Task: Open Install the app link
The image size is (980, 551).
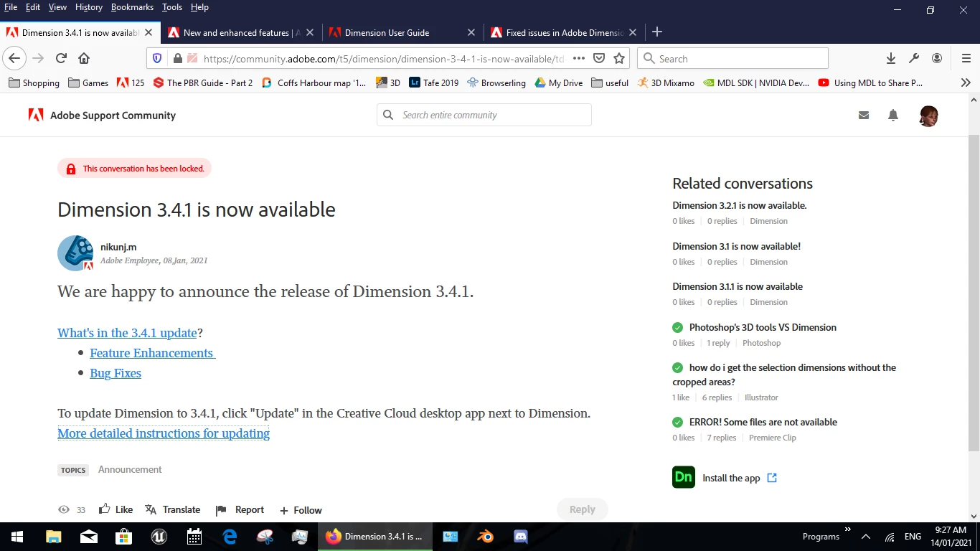Action: pyautogui.click(x=739, y=478)
